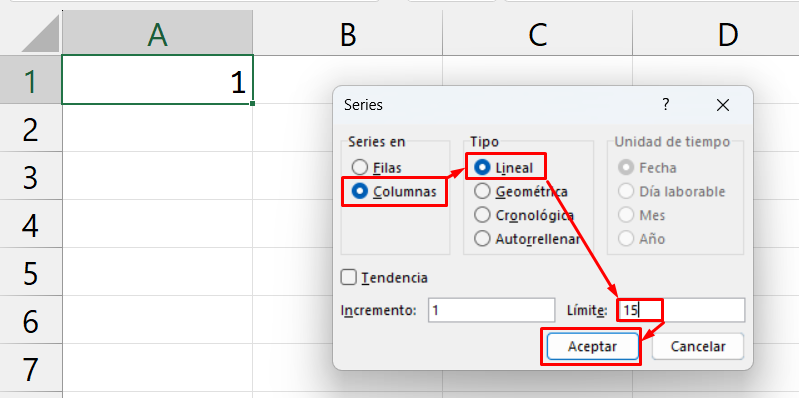Select cell A1 containing 1
This screenshot has height=398, width=799.
pos(157,79)
